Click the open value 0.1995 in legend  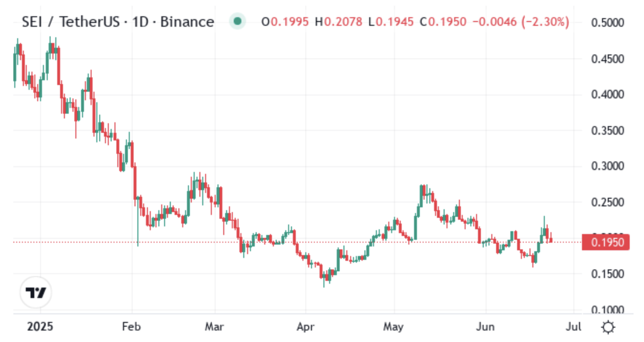click(290, 22)
